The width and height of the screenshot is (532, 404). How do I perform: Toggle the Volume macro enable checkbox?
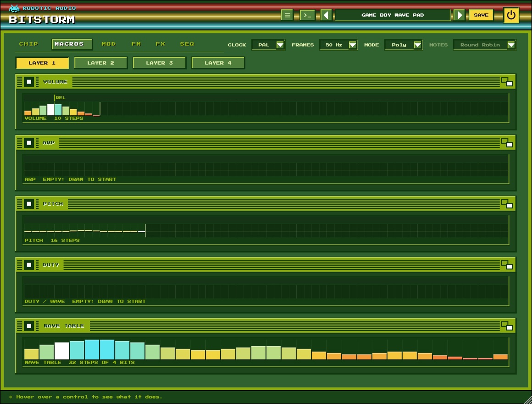tap(29, 82)
